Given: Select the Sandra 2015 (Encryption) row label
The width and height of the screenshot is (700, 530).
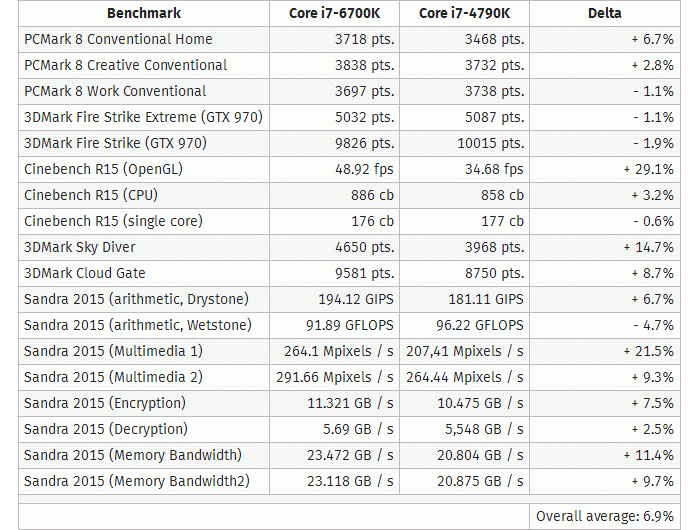Looking at the screenshot, I should 105,403.
